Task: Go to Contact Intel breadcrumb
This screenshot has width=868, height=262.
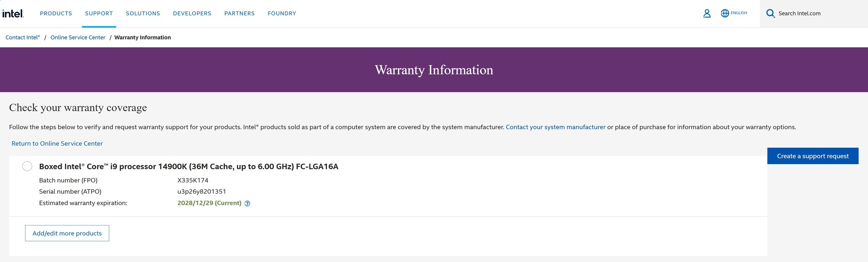Action: pos(23,37)
